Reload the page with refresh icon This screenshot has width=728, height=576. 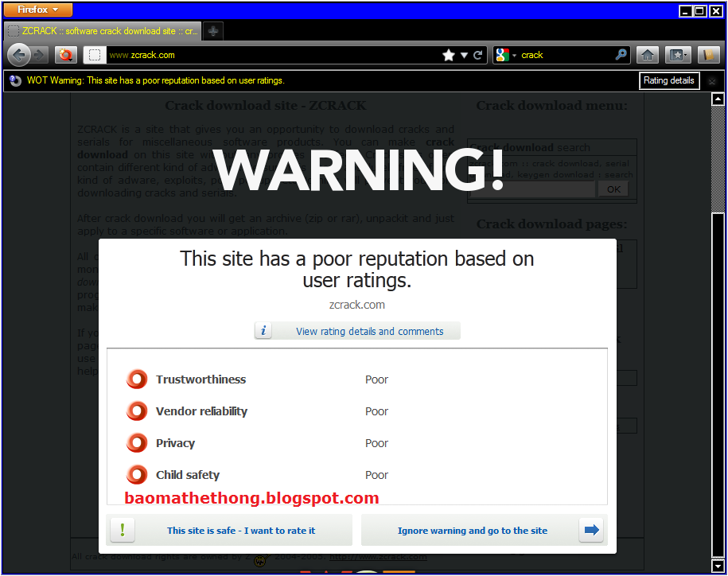[477, 55]
